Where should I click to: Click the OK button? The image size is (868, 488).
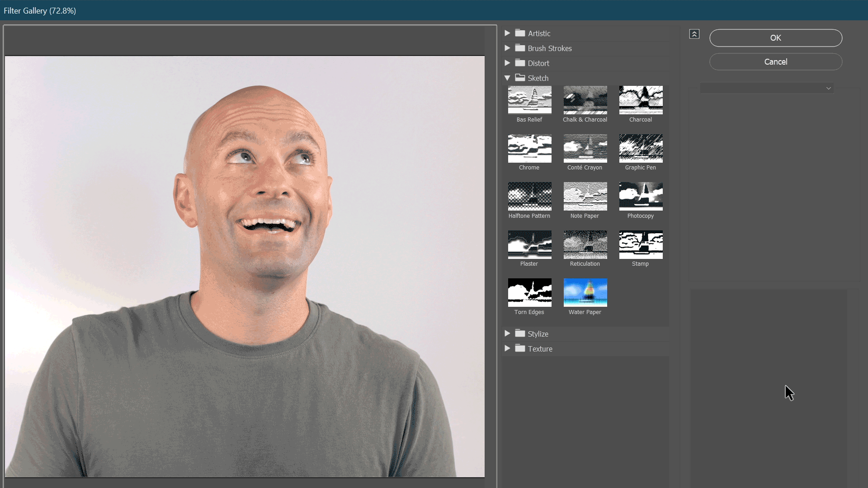[775, 38]
